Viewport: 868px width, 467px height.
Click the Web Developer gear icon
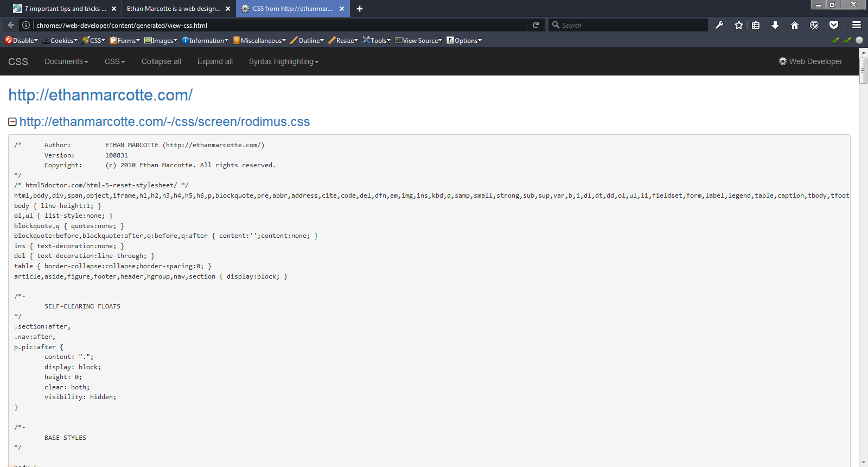click(x=783, y=61)
